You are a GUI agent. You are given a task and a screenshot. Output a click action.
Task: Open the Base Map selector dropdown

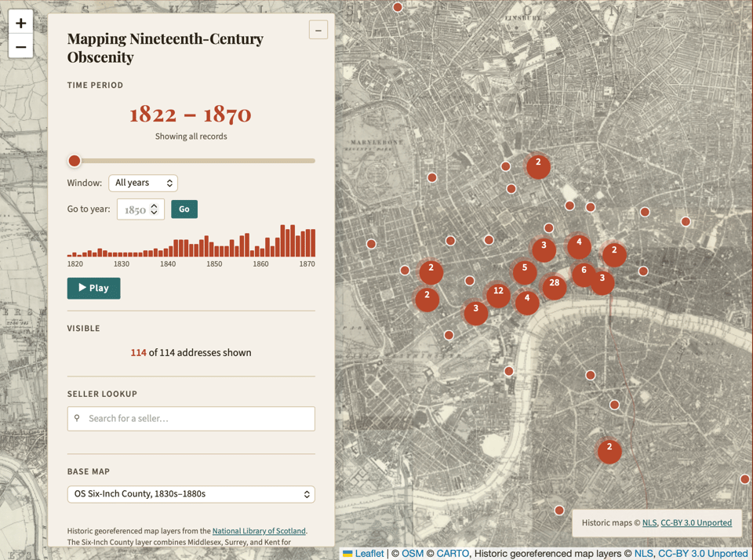191,494
